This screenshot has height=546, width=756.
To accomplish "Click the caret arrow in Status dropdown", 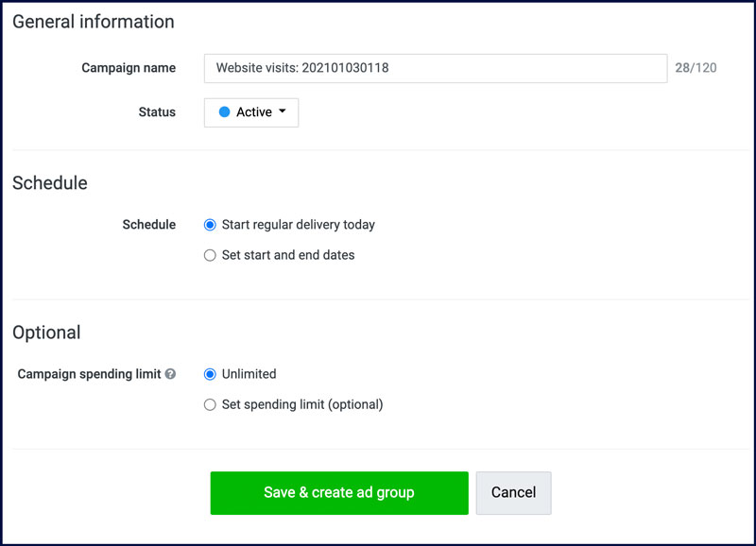I will tap(283, 111).
